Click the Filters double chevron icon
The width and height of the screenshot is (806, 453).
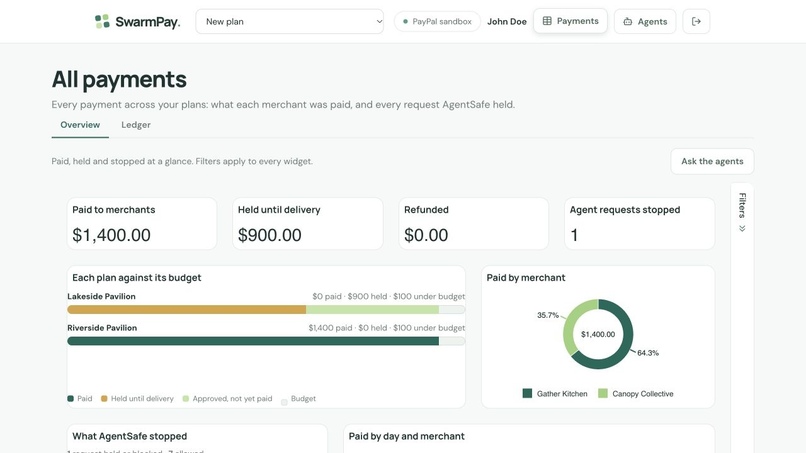click(x=742, y=228)
